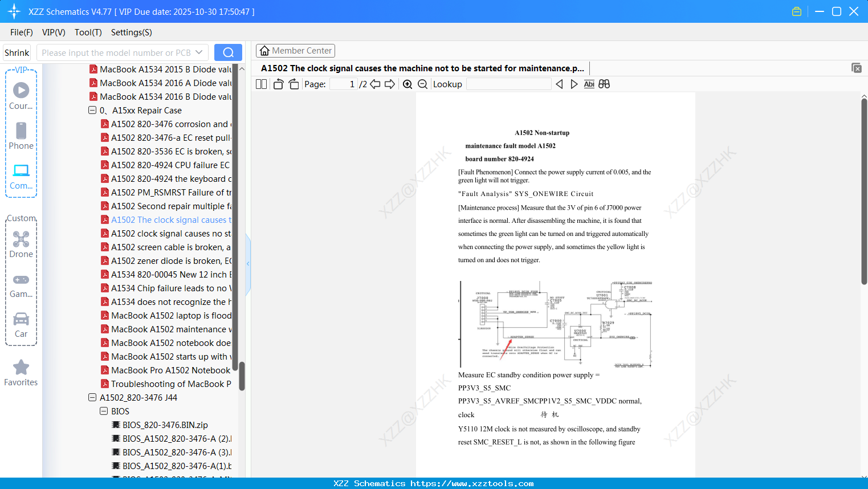Go to the previous page arrow

375,84
